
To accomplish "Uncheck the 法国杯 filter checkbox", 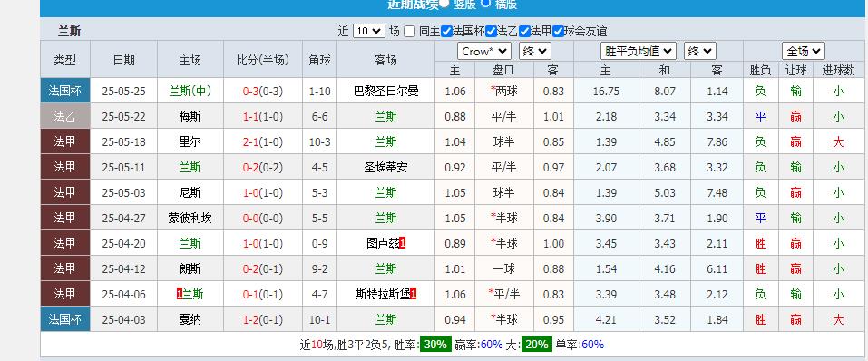I will click(447, 32).
